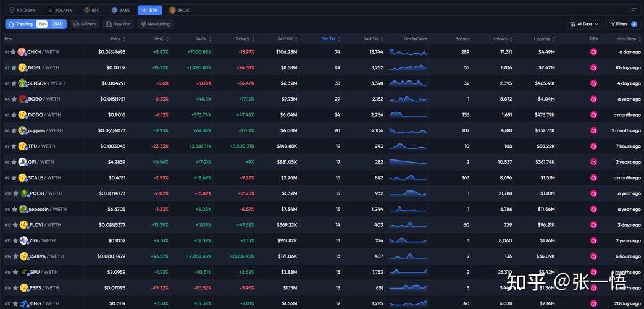Toggle favorite star for SENSOR / WETH

13,83
